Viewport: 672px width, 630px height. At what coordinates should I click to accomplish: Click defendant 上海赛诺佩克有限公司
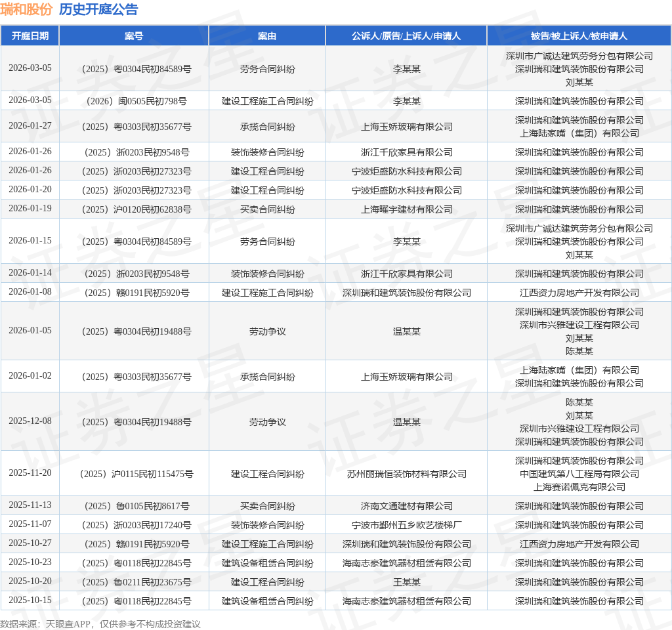[x=579, y=488]
